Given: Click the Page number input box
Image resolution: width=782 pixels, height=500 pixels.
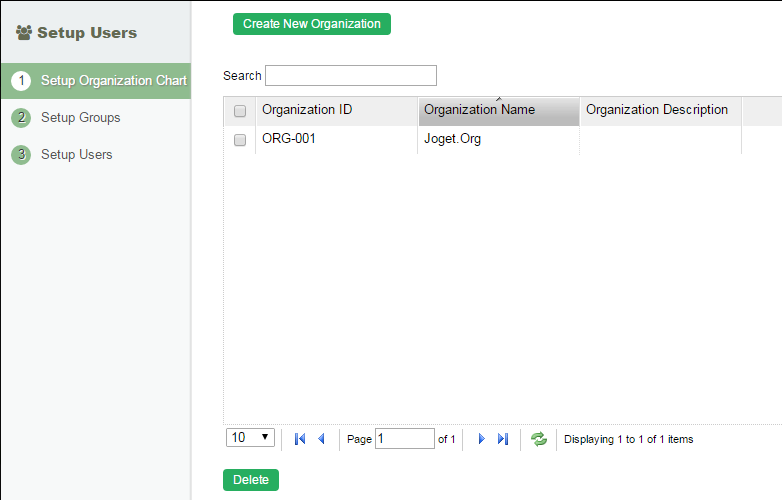Looking at the screenshot, I should point(404,439).
